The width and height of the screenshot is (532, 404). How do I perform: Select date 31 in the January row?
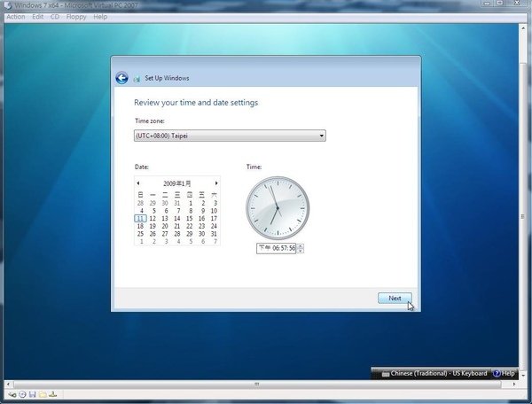[214, 234]
